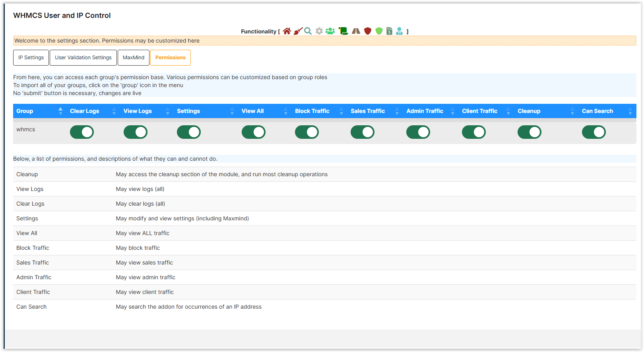
Task: Toggle View All permission for whmcs
Action: [254, 132]
